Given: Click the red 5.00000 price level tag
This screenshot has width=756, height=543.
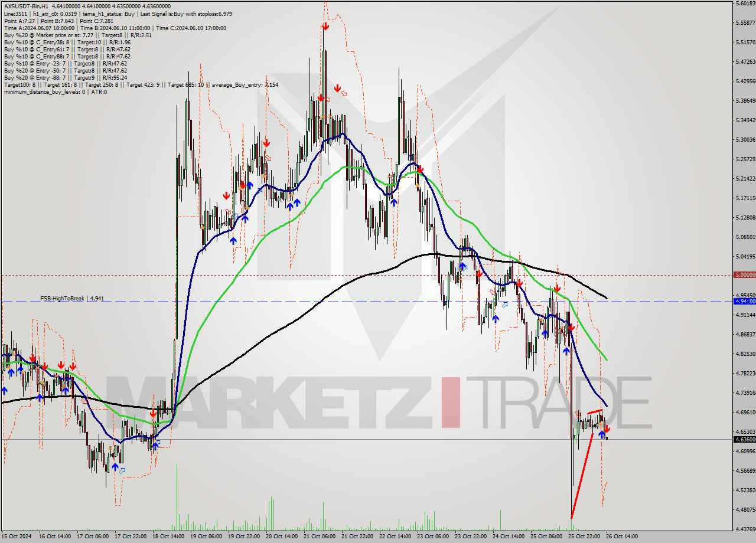Looking at the screenshot, I should (744, 275).
